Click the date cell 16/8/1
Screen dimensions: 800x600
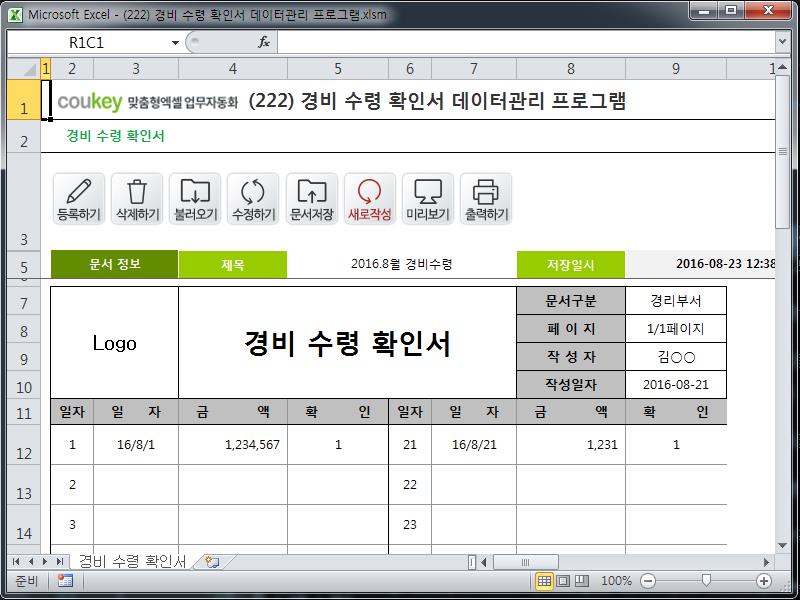click(136, 444)
